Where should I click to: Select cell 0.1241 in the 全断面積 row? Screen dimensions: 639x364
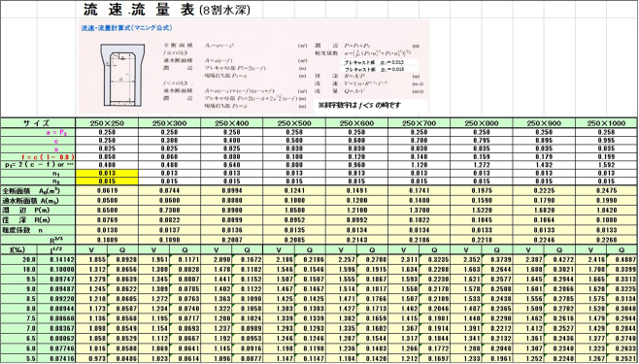point(294,190)
